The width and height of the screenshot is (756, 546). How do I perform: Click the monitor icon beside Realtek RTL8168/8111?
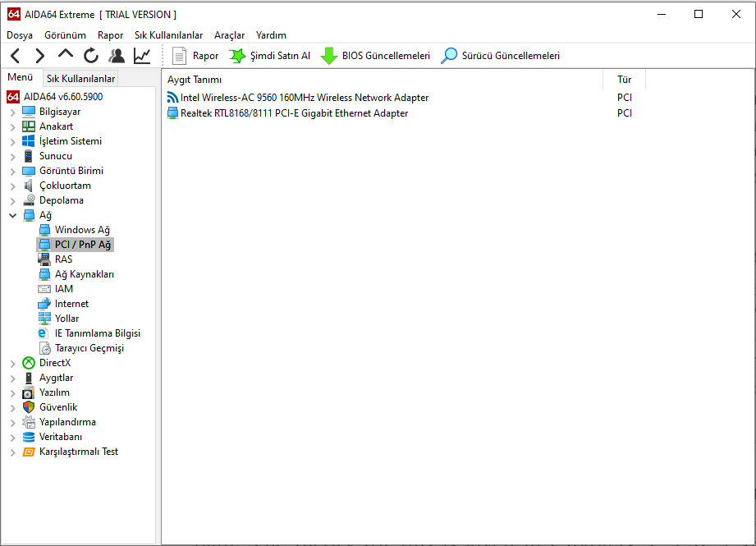172,112
